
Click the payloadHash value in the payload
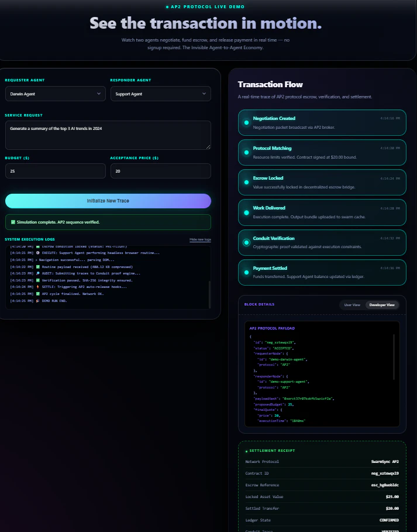pos(308,399)
